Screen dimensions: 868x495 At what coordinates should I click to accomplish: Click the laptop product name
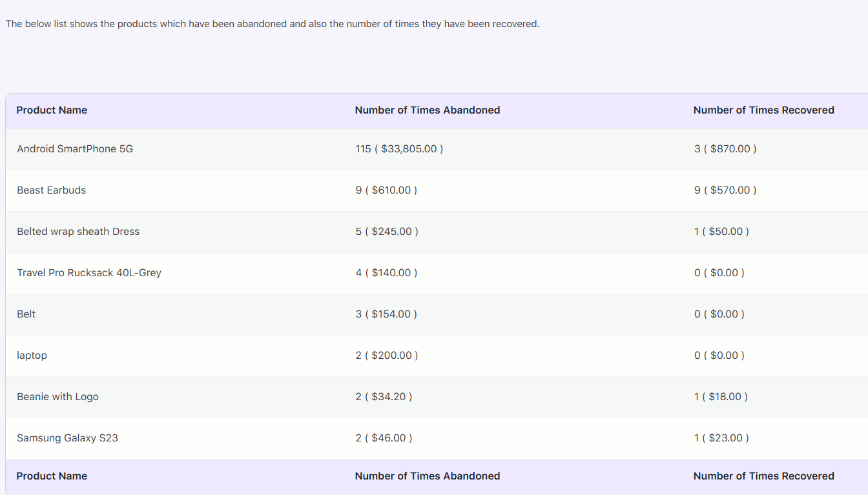[32, 356]
